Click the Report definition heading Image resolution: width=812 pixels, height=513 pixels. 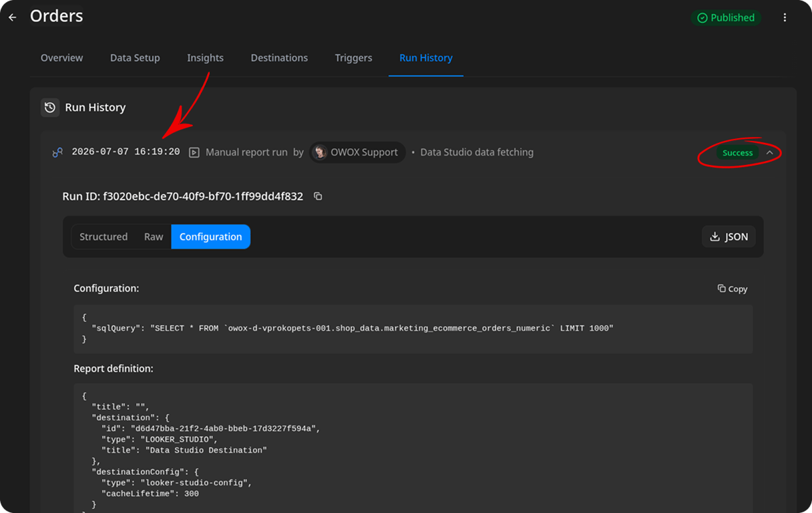pos(114,369)
